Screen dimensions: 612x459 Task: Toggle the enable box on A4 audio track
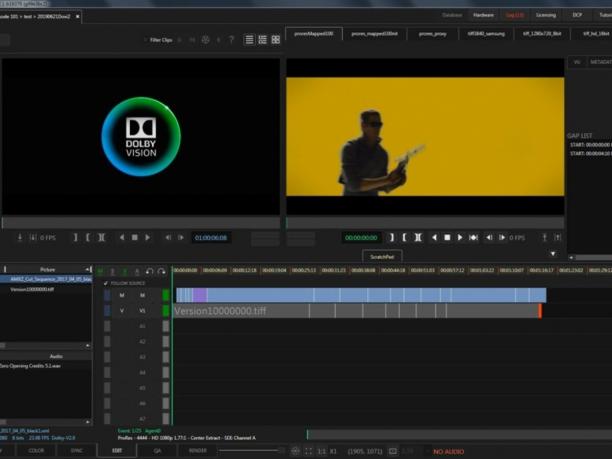[x=166, y=372]
